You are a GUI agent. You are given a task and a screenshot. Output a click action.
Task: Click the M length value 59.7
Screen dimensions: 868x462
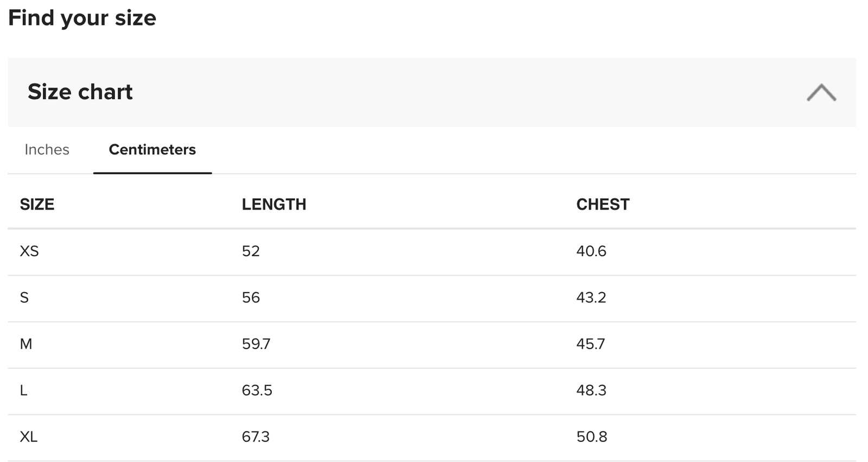coord(256,344)
